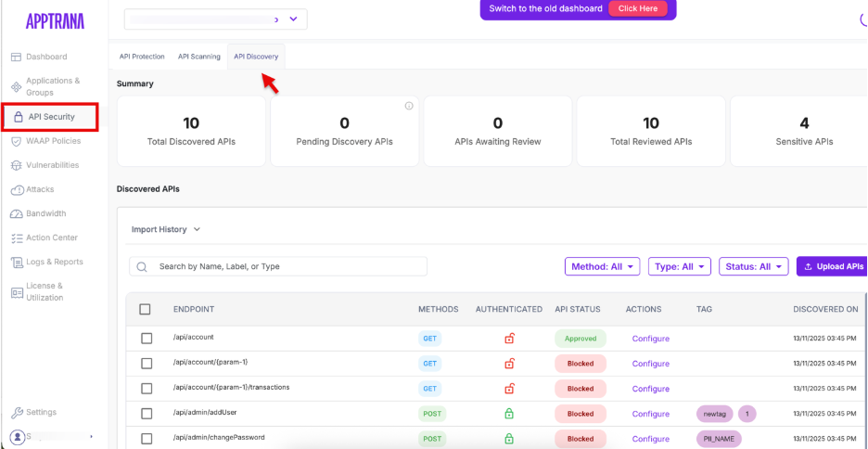
Task: Switch to the API Protection tab
Action: coord(142,57)
